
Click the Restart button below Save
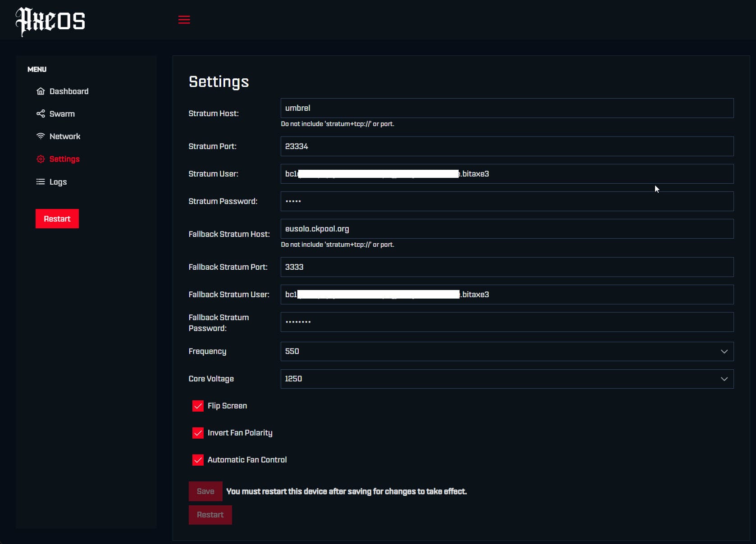pos(210,515)
